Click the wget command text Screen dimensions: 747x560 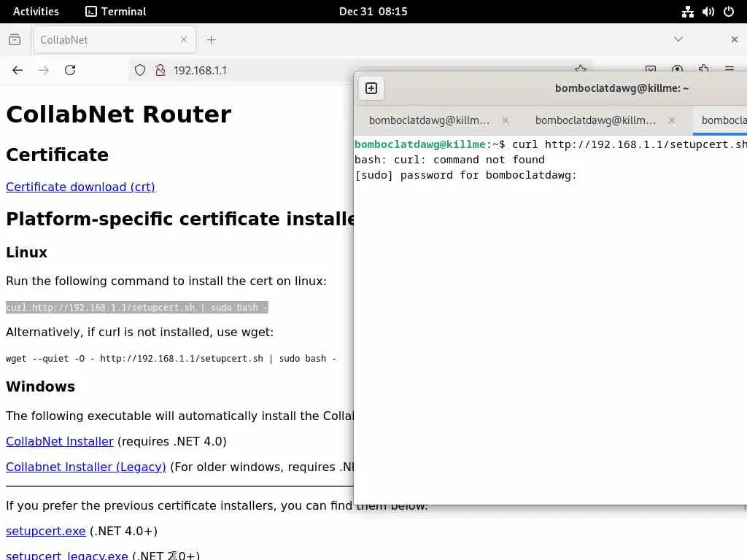pos(171,359)
